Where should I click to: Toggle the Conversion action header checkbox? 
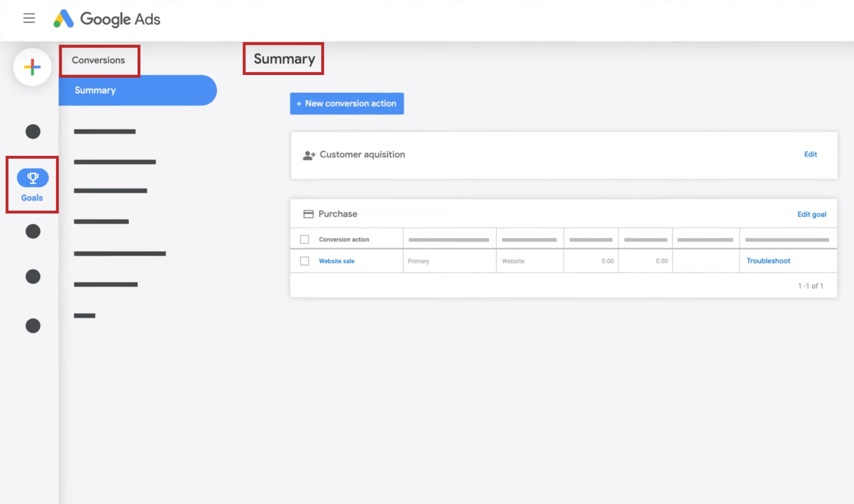coord(304,239)
